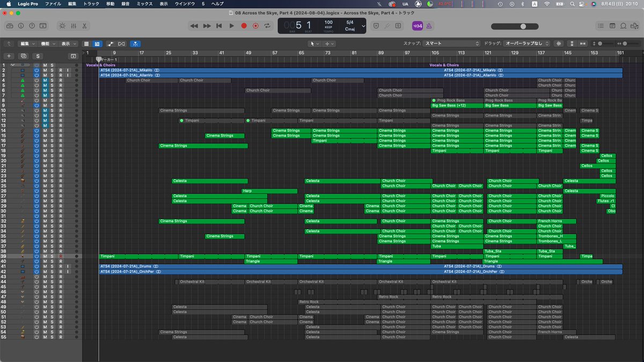Open the Inspector info icon

tap(21, 26)
